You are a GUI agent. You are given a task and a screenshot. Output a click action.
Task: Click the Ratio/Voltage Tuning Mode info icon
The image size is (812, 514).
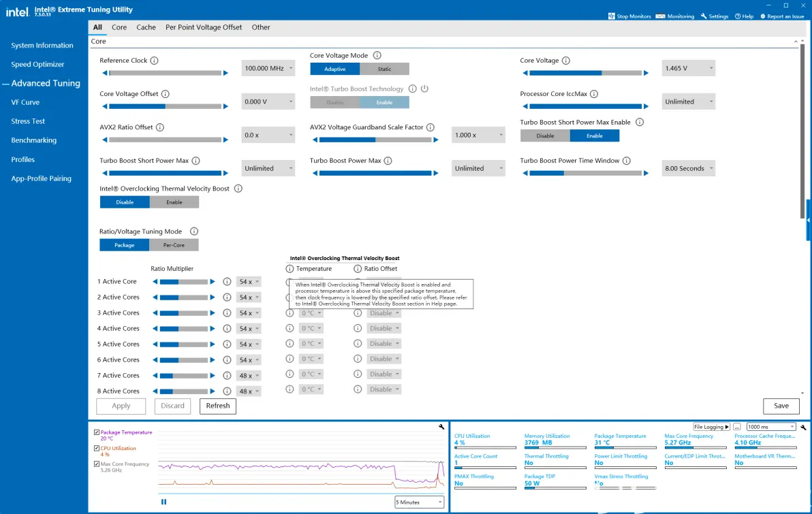click(193, 231)
